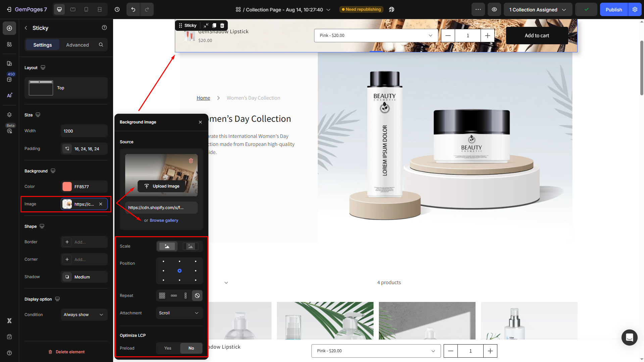Open the FF8577 background color swatch
644x362 pixels.
pos(67,187)
